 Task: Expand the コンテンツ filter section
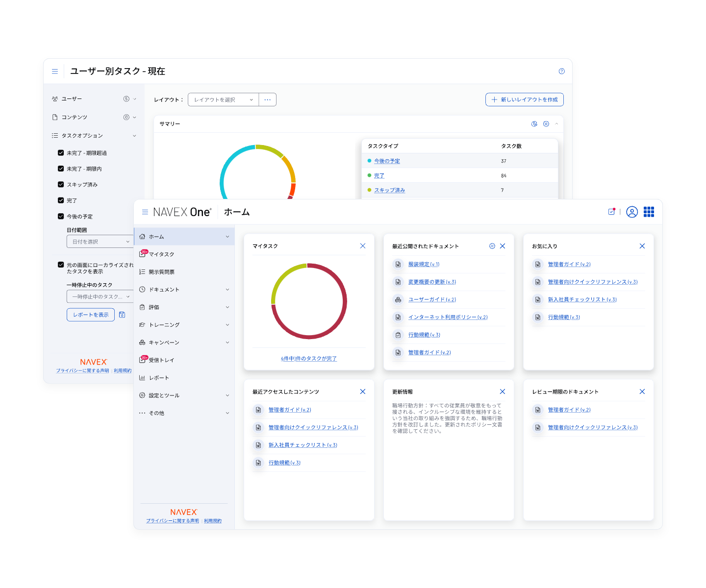[94, 117]
